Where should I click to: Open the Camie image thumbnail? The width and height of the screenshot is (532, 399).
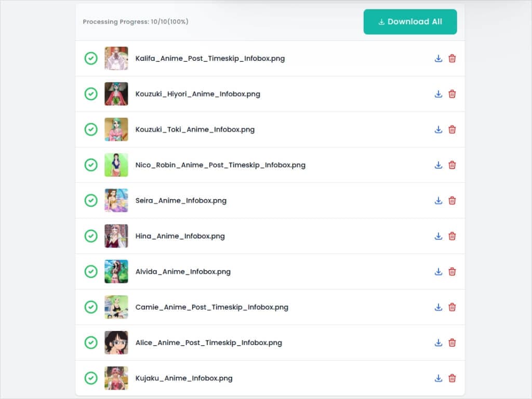pos(116,307)
